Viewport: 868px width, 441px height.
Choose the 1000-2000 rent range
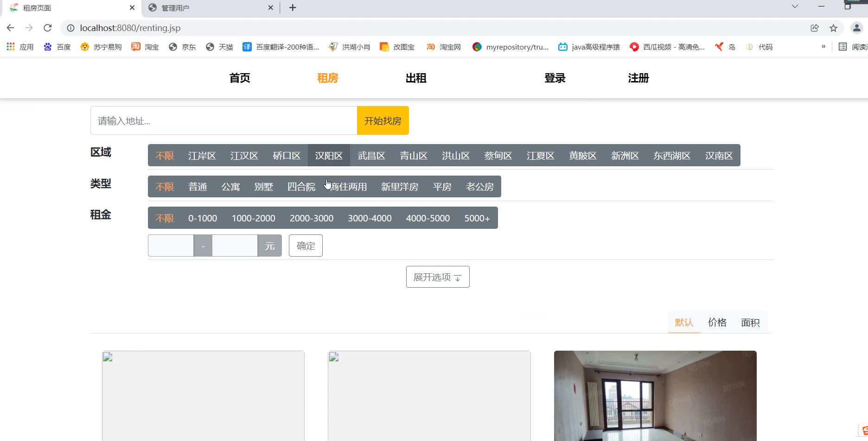253,218
